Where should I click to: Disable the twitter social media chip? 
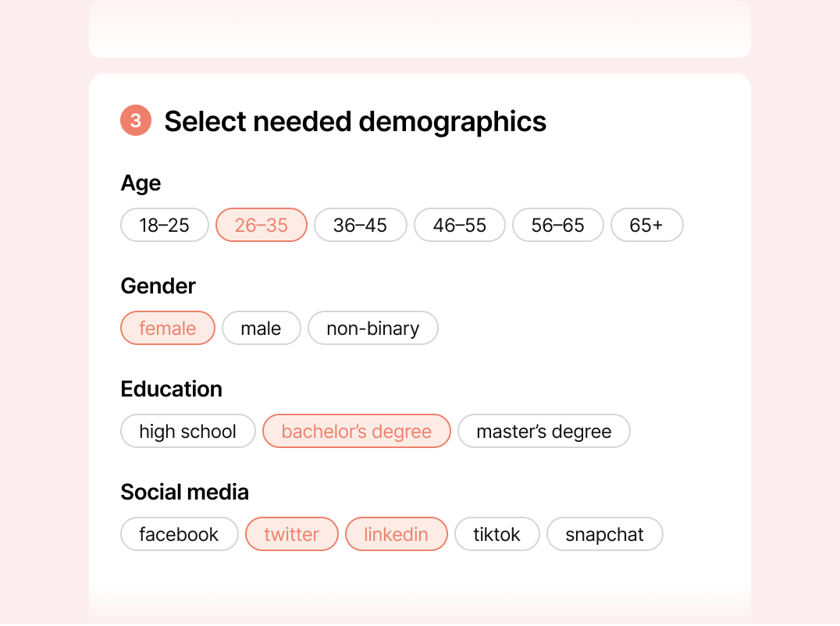[x=292, y=534]
